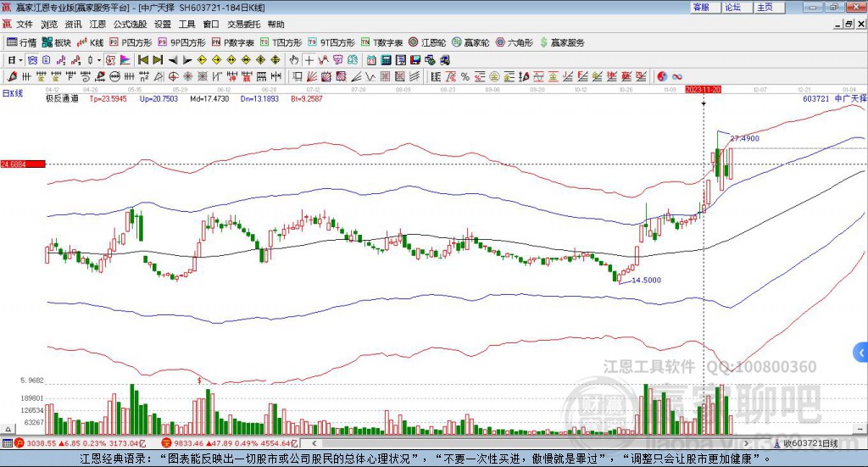Open the 资讯 menu

point(73,25)
